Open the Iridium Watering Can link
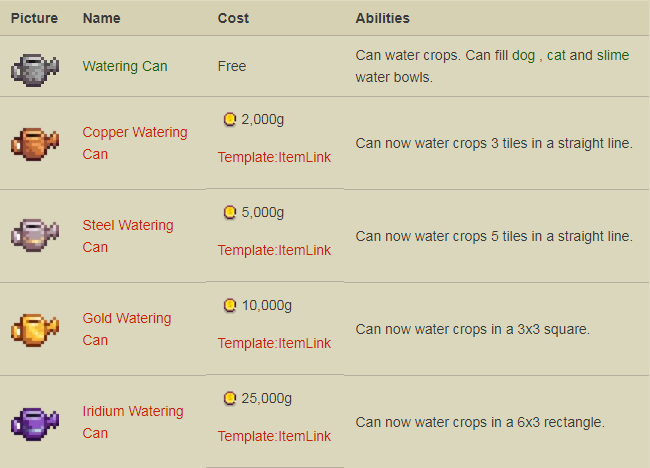The height and width of the screenshot is (468, 650). point(132,411)
